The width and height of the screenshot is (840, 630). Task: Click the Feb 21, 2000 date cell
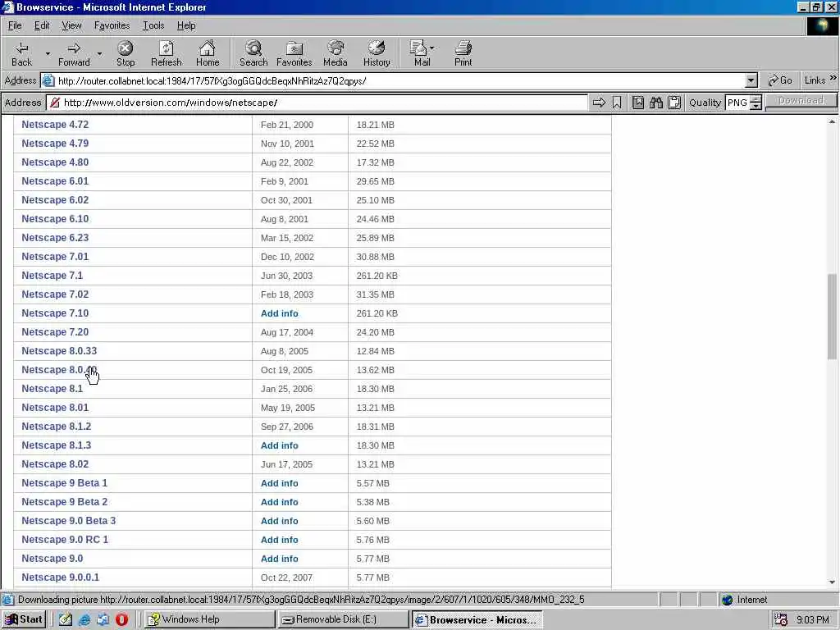286,125
